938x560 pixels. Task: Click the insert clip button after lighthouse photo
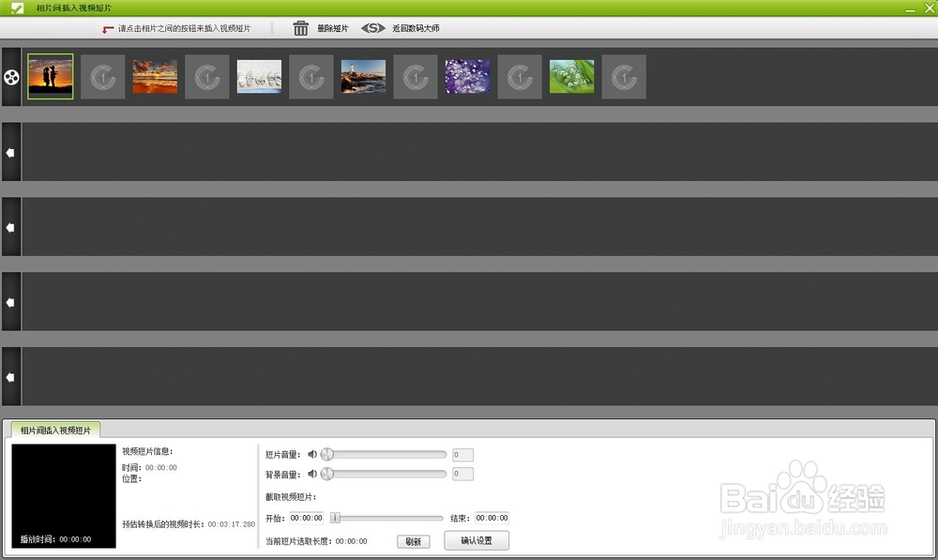(416, 77)
